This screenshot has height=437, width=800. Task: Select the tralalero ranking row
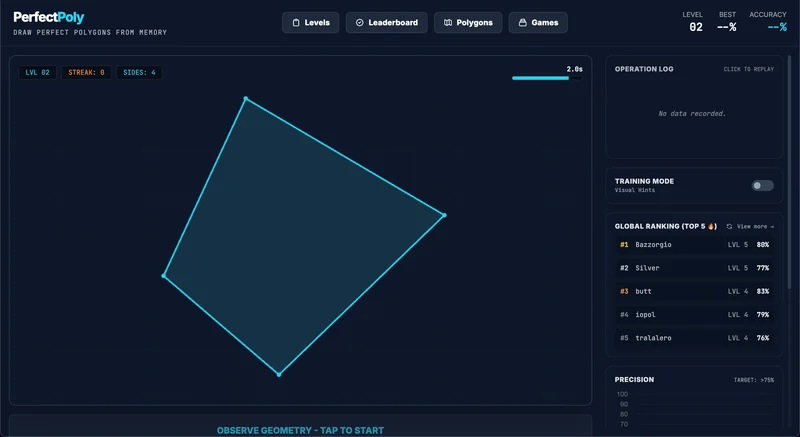694,338
